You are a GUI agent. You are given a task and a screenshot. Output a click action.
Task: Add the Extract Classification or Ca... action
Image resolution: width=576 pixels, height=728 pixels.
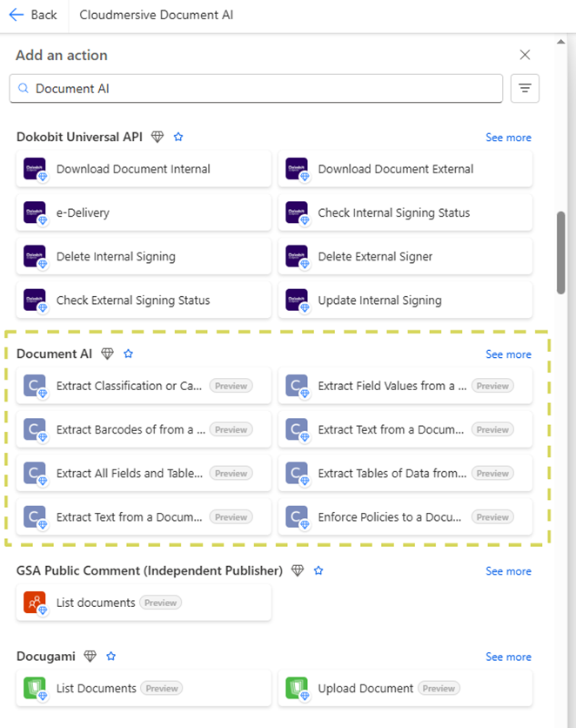point(144,386)
